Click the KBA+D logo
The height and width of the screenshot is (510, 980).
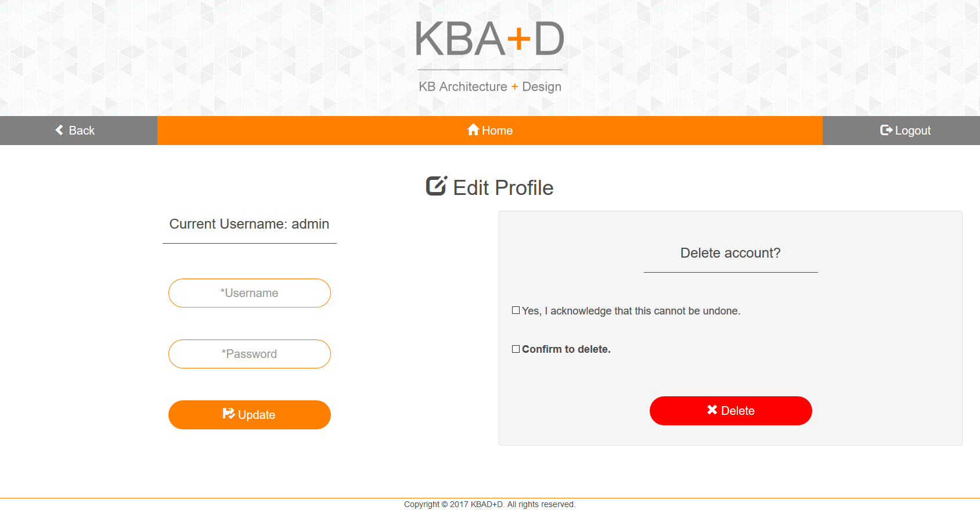490,39
